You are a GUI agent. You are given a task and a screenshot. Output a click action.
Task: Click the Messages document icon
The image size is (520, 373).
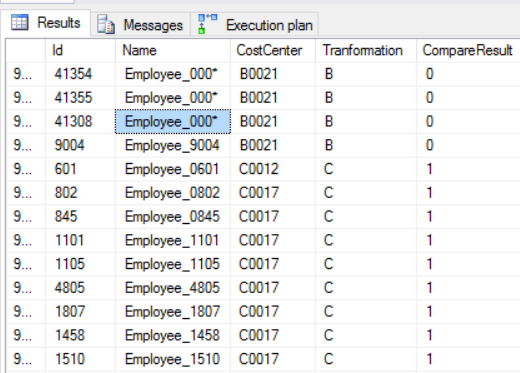[x=106, y=24]
